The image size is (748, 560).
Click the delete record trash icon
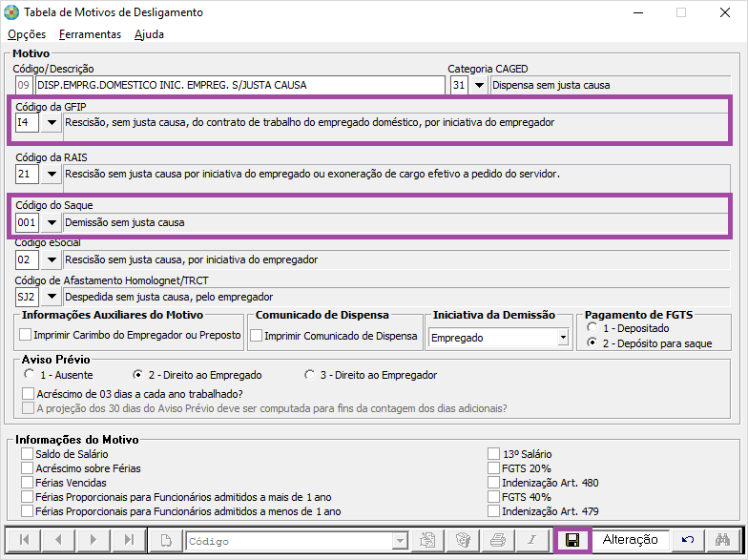point(463,540)
